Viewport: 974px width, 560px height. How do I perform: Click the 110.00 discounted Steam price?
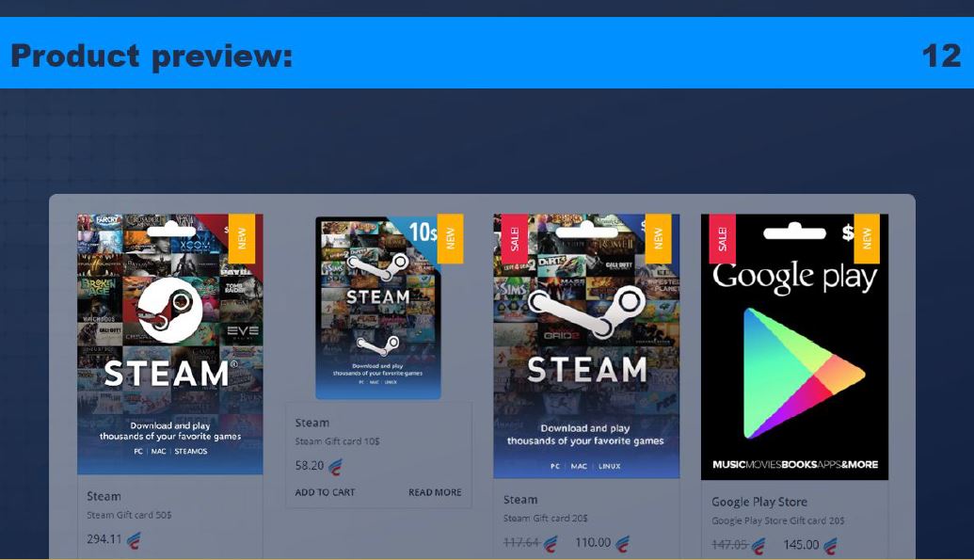click(x=593, y=543)
